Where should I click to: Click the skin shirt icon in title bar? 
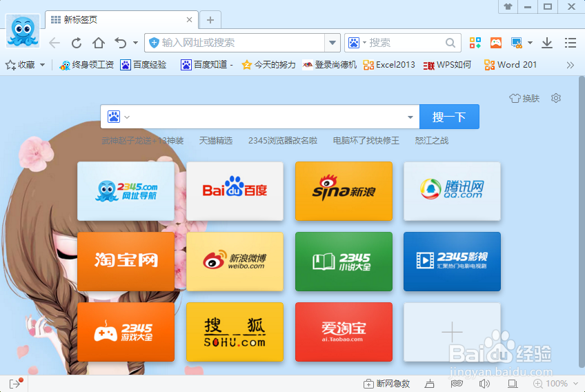508,7
